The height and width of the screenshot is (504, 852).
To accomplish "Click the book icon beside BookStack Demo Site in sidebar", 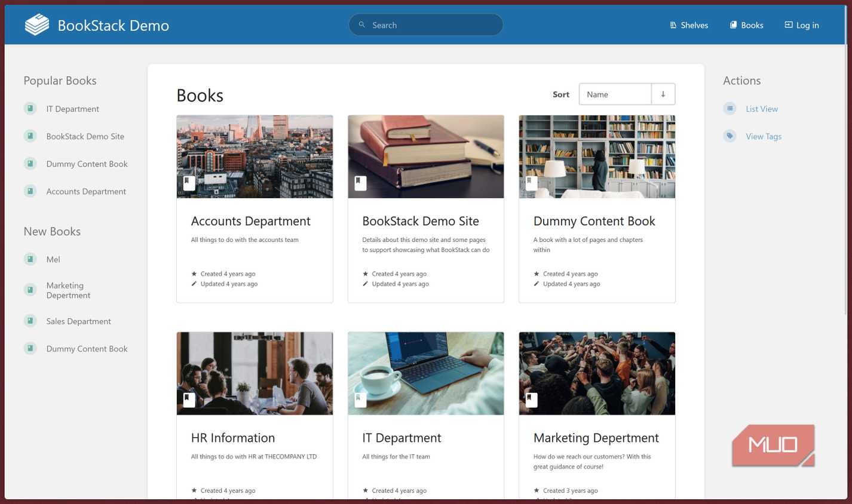I will (x=30, y=136).
